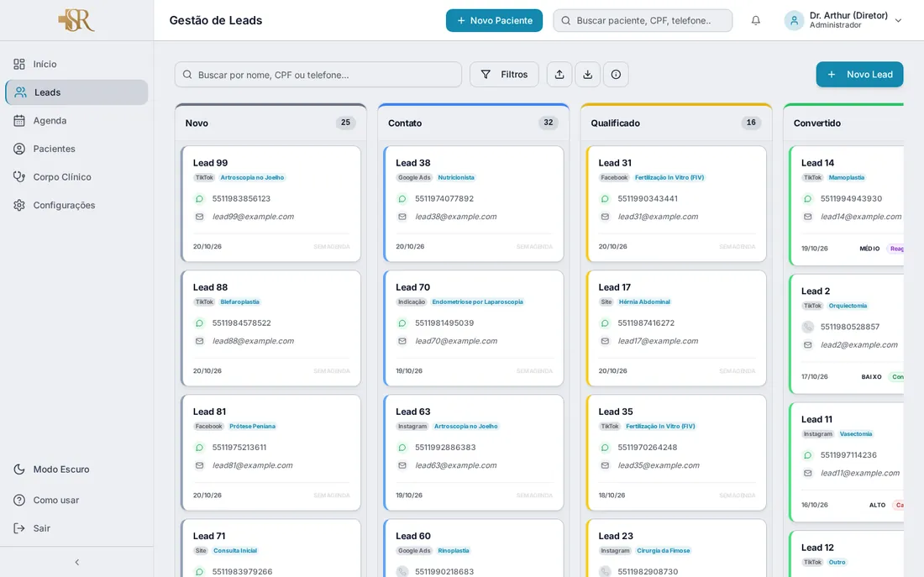This screenshot has height=577, width=924.
Task: Select the Leads sidebar item
Action: tap(76, 92)
